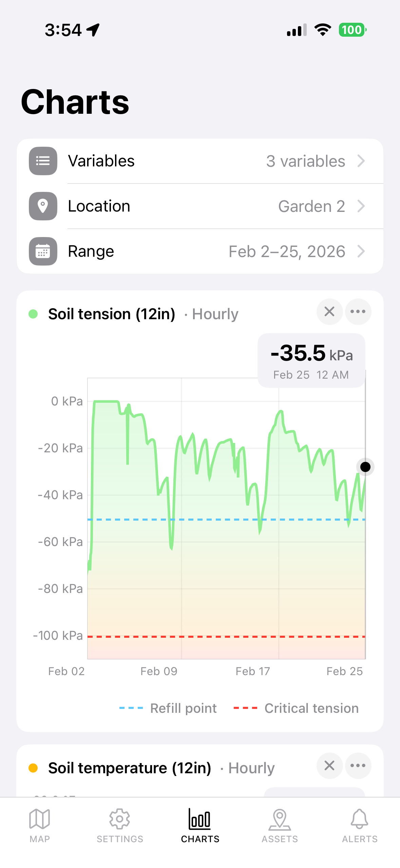400x868 pixels.
Task: Open more options for Soil temperature chart
Action: pos(358,765)
